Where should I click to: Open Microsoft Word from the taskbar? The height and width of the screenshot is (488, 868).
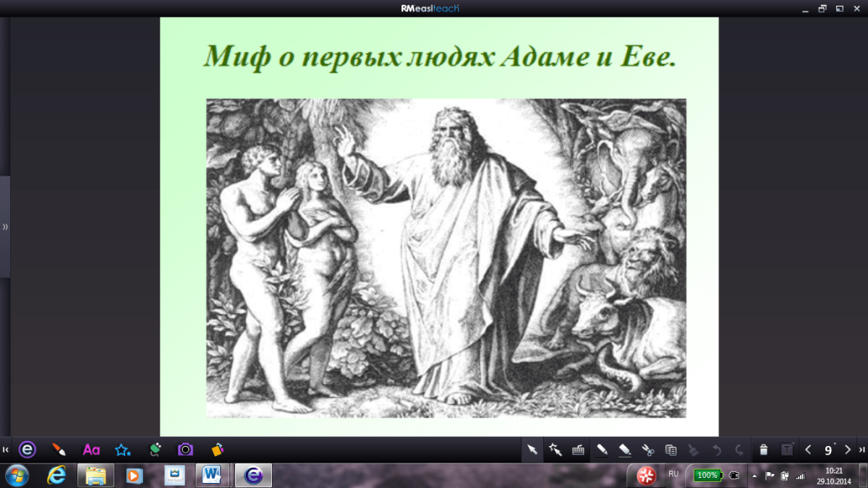pyautogui.click(x=213, y=475)
